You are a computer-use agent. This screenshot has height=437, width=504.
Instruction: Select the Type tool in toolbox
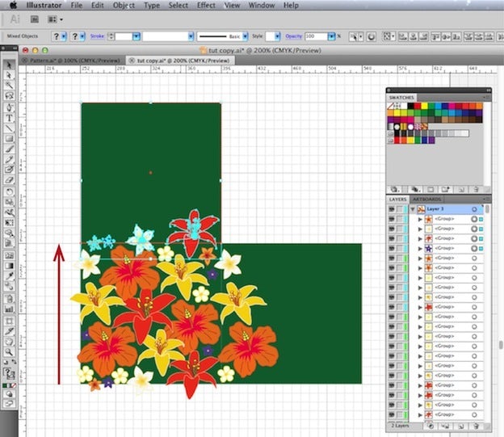(10, 118)
